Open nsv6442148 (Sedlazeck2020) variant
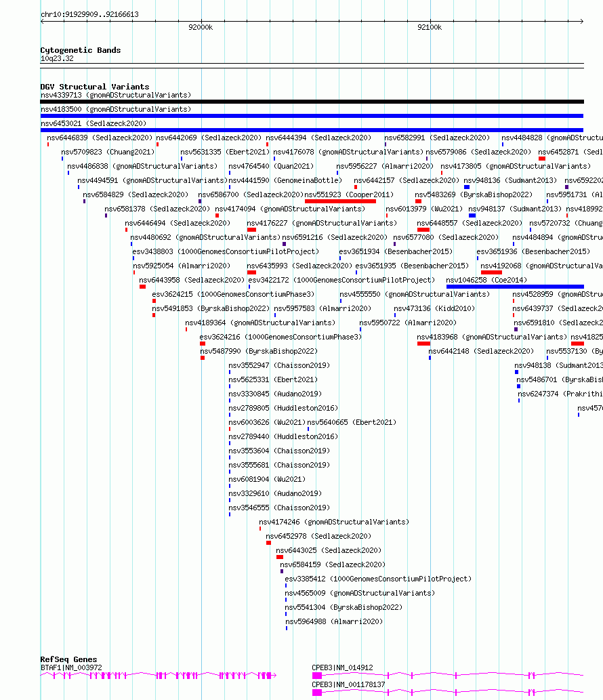This screenshot has height=700, width=603. point(481,352)
